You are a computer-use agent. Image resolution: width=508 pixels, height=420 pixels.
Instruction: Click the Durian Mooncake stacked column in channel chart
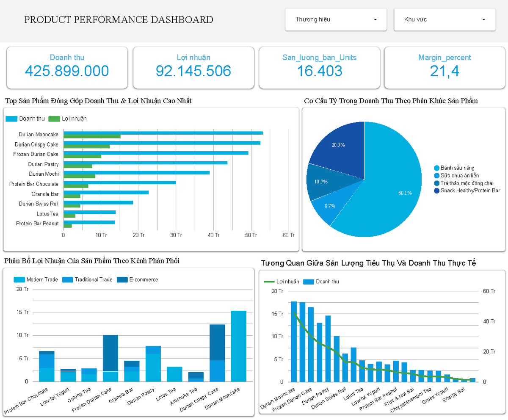click(239, 346)
